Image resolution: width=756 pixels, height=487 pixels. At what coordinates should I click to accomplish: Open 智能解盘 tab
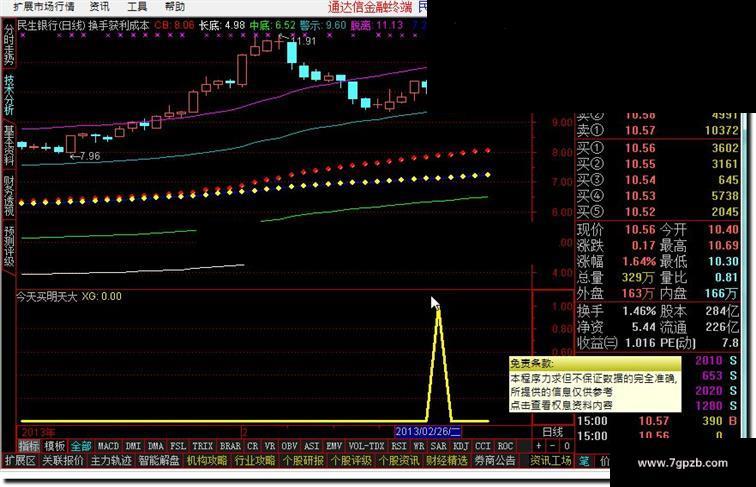pos(159,461)
